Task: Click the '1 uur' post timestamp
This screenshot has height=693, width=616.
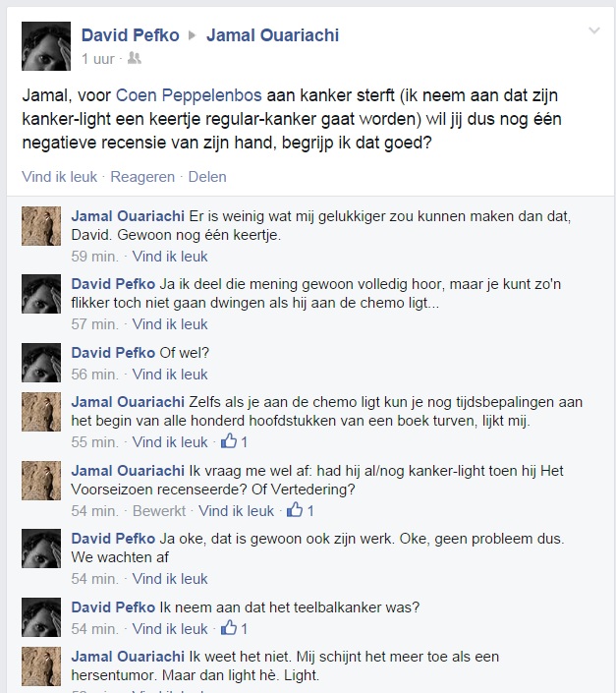Action: coord(98,59)
